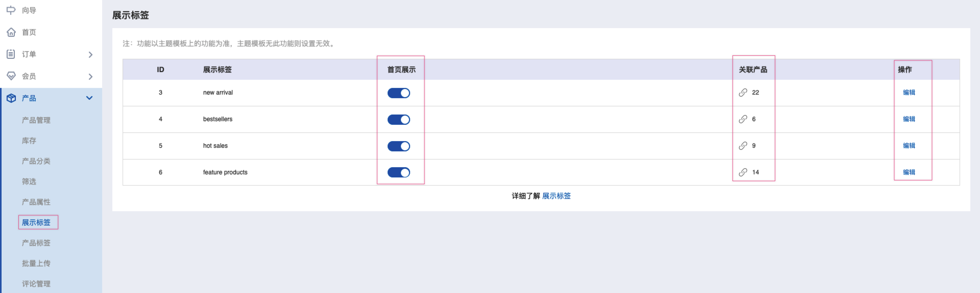Turn off hot sales homepage toggle
The height and width of the screenshot is (293, 980).
(398, 146)
